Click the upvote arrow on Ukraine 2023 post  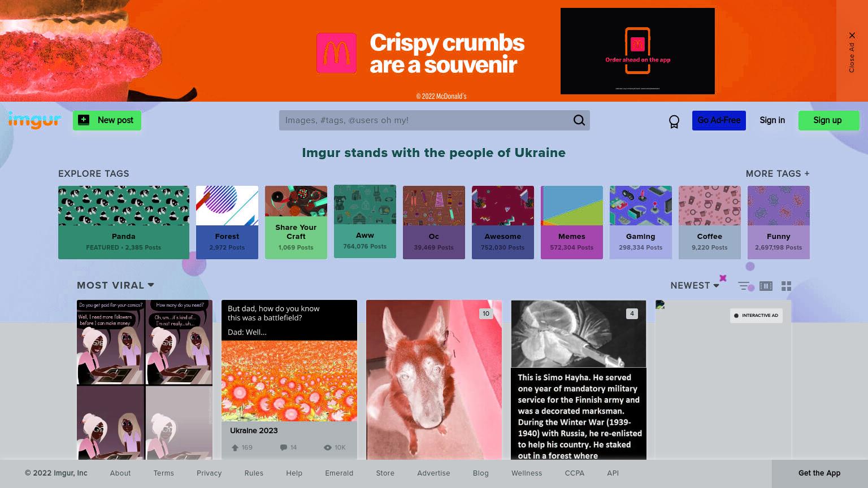pyautogui.click(x=235, y=447)
